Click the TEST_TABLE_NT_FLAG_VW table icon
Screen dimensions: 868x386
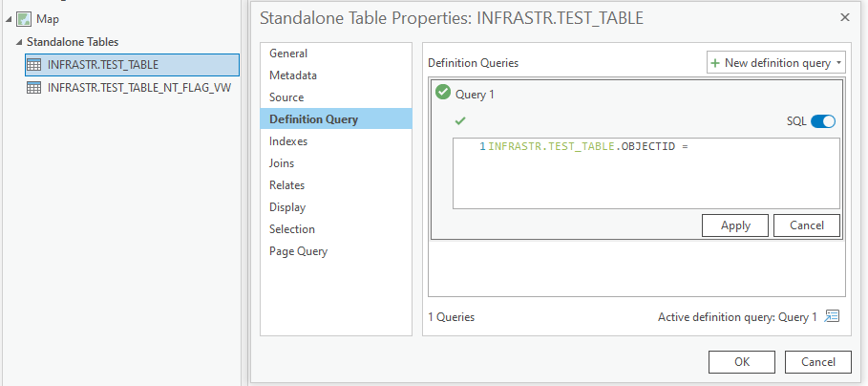point(34,87)
